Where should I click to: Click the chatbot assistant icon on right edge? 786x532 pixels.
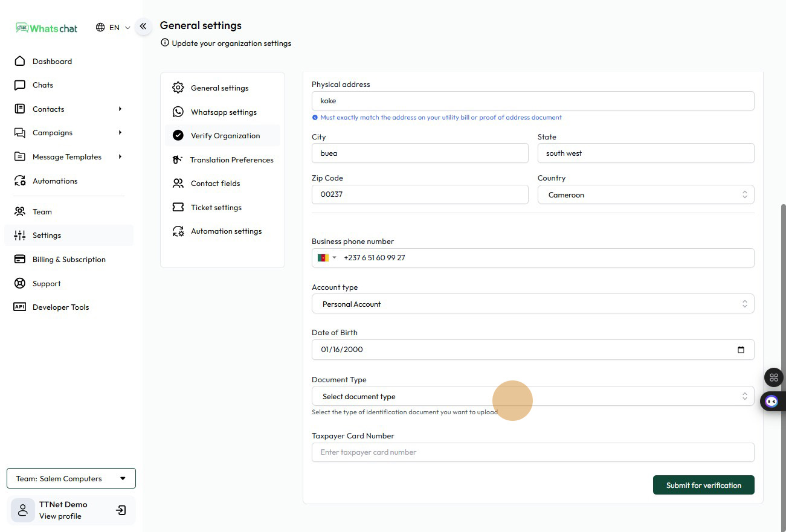772,401
